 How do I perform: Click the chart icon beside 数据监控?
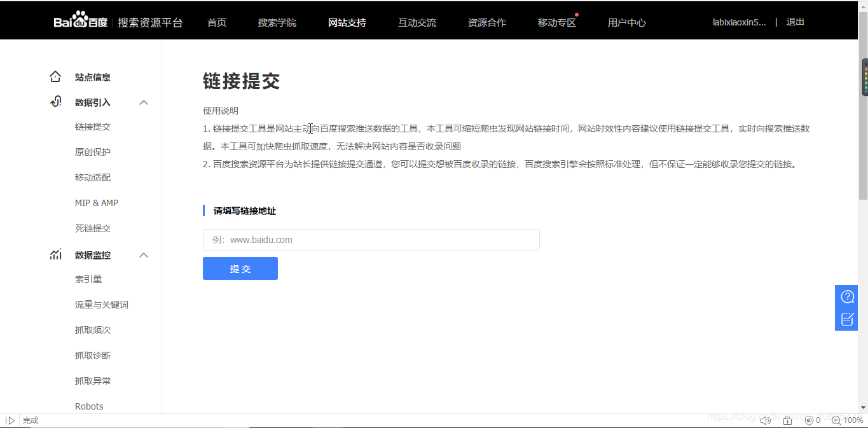pos(55,254)
